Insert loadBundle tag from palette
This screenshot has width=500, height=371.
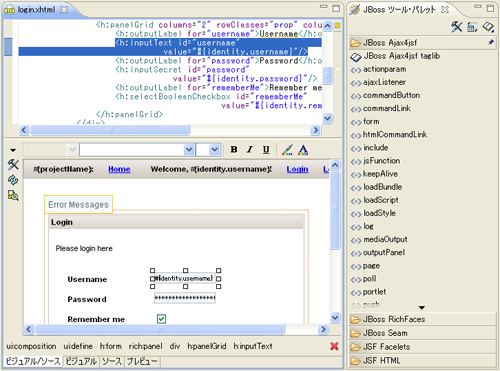coord(376,187)
